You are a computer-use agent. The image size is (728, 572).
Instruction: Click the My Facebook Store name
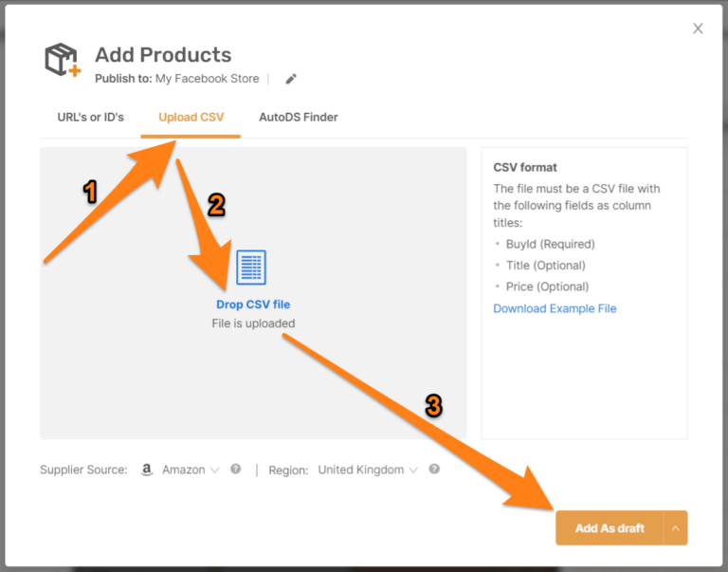[207, 79]
